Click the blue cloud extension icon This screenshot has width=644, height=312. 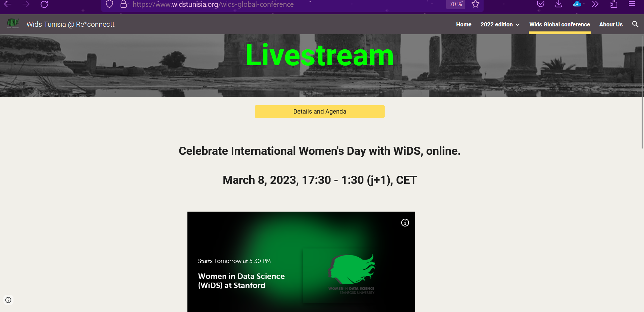point(577,4)
